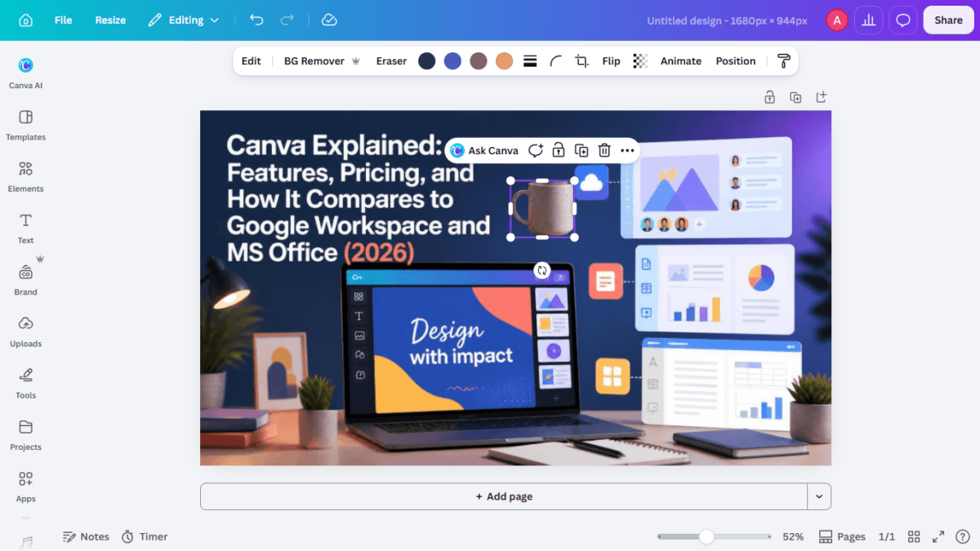Open grid view icon
Viewport: 980px width, 551px height.
point(915,536)
